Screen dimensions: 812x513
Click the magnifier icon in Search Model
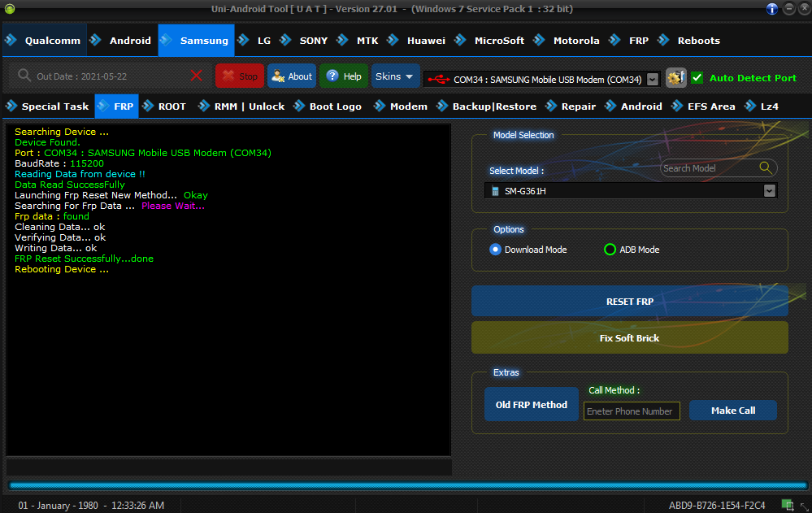[766, 168]
